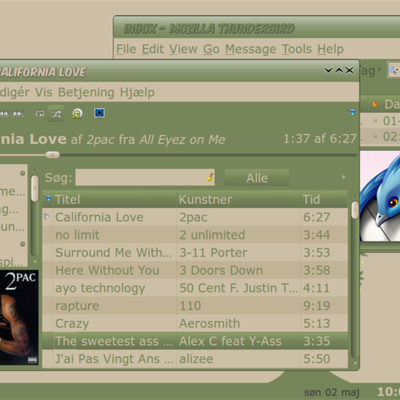Screen dimensions: 400x400
Task: Open Thunderbird's Tag dropdown arrow
Action: point(379,70)
